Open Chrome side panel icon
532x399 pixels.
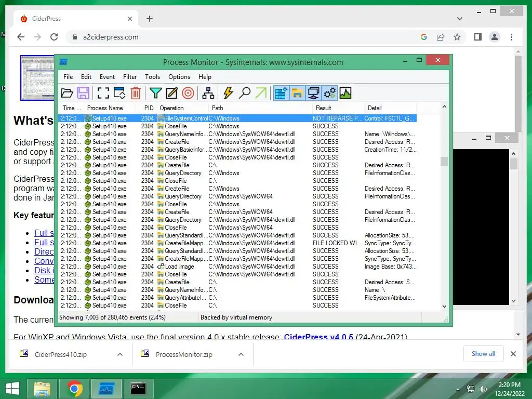(x=478, y=37)
